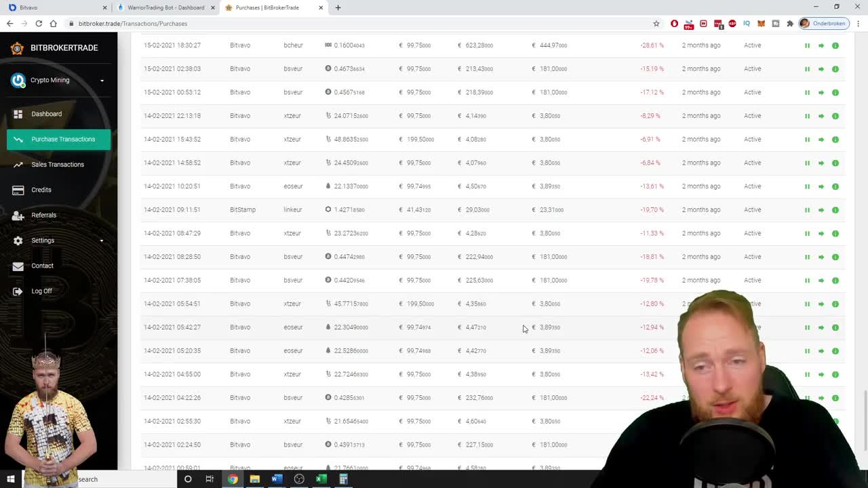Open a new browser tab
Image resolution: width=868 pixels, height=488 pixels.
click(338, 7)
